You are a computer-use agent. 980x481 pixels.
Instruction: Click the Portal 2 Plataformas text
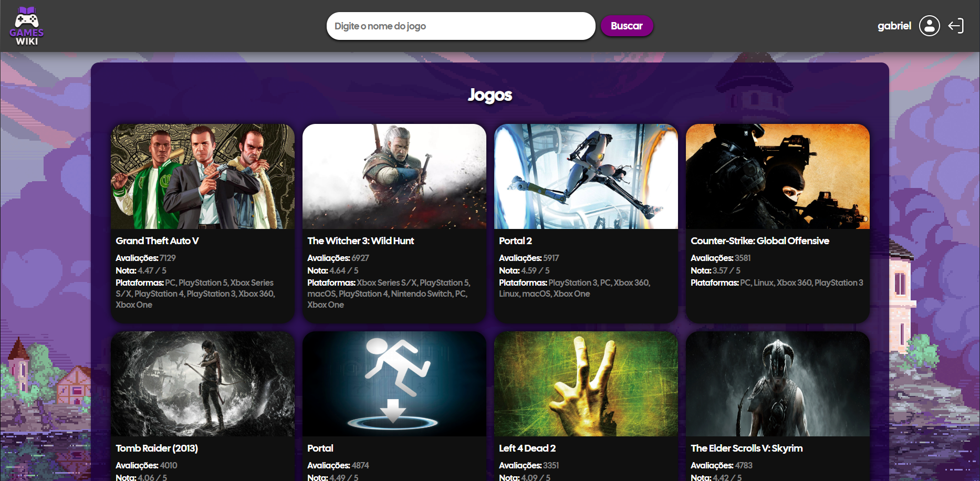575,288
